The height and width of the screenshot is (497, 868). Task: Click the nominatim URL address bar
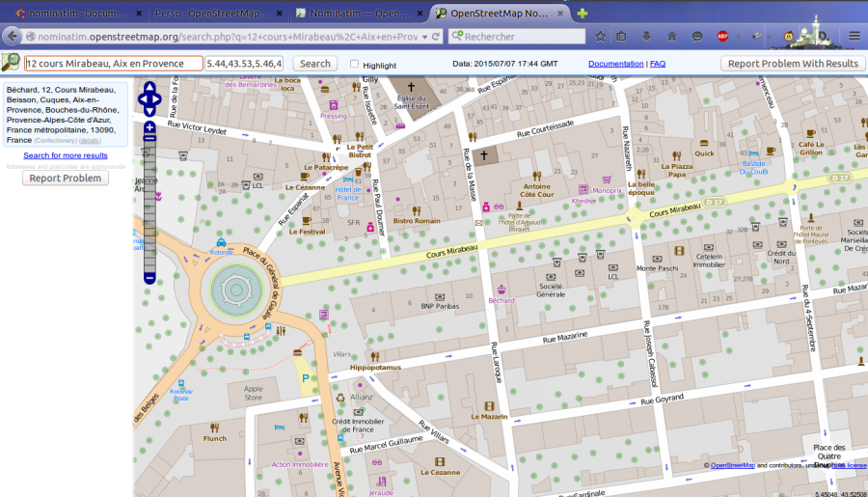coord(227,37)
